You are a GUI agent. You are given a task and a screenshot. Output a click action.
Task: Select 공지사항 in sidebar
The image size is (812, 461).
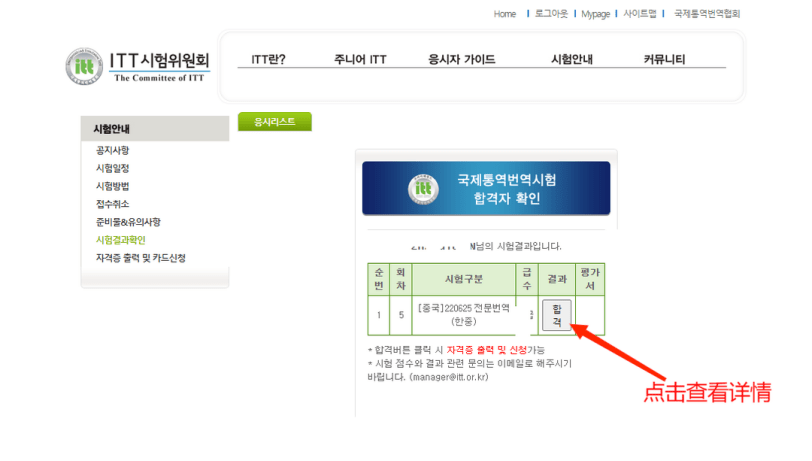pos(112,150)
